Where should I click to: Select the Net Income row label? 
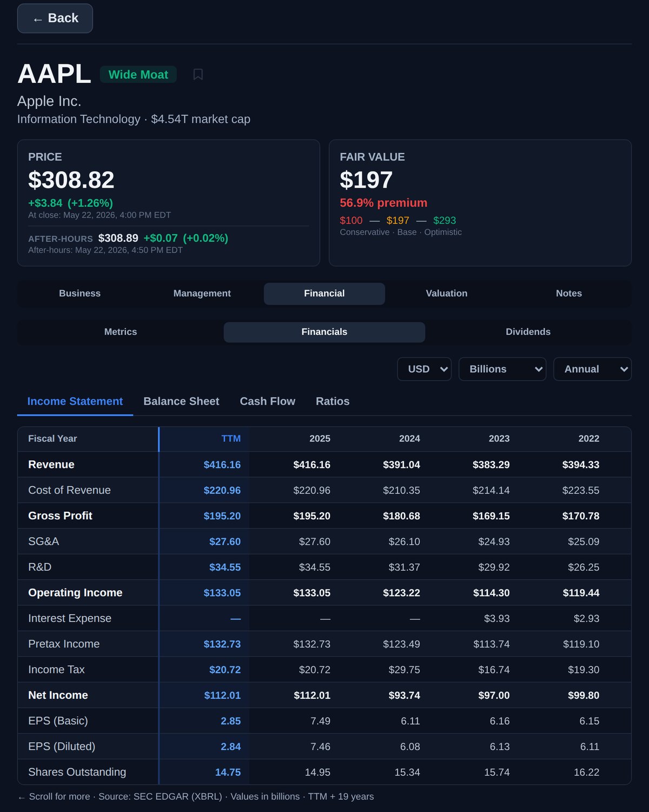tap(58, 695)
